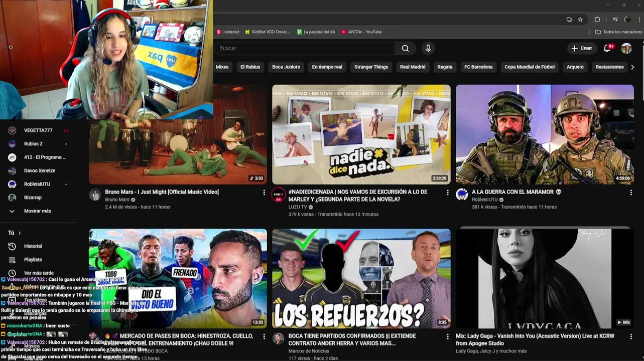Expand the Tú section chevron

click(20, 233)
